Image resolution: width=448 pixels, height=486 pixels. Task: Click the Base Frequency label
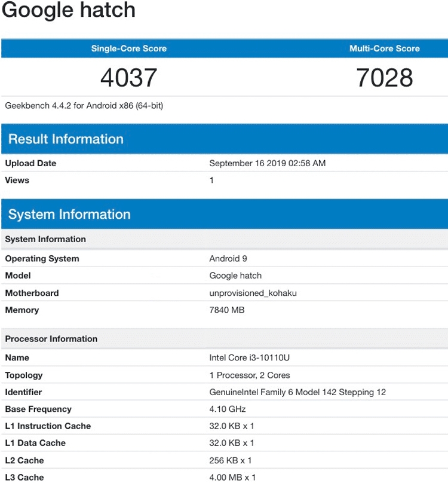click(38, 409)
